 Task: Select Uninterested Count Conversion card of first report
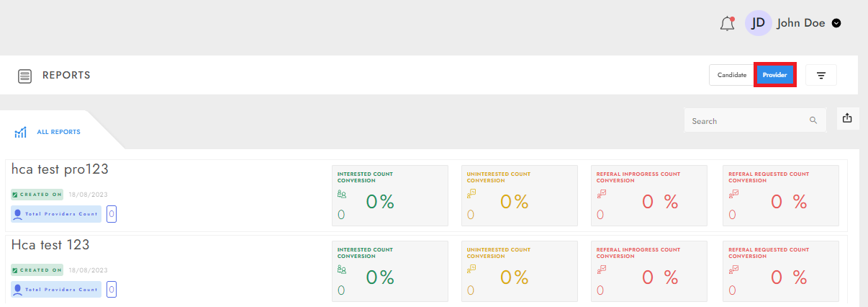click(x=520, y=195)
